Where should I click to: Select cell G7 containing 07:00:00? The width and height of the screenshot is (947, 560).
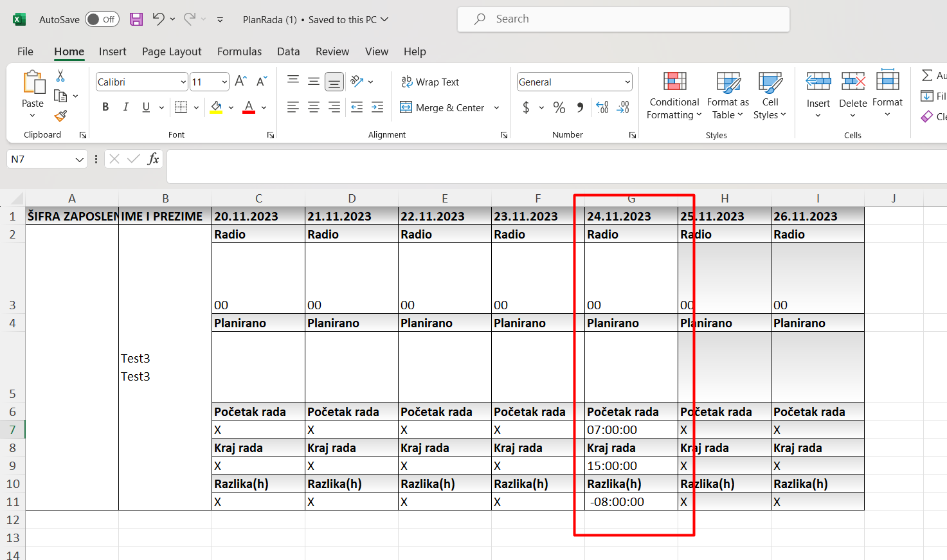click(x=631, y=429)
